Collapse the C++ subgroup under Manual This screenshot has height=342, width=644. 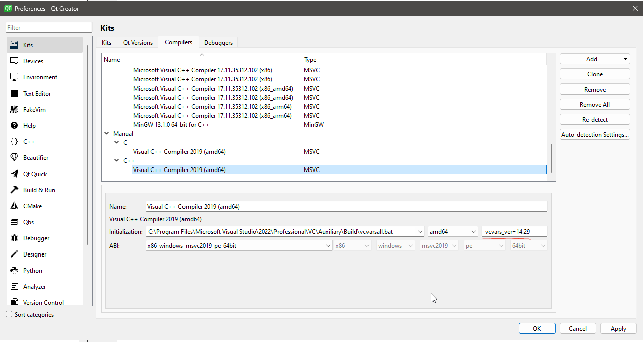(x=116, y=160)
